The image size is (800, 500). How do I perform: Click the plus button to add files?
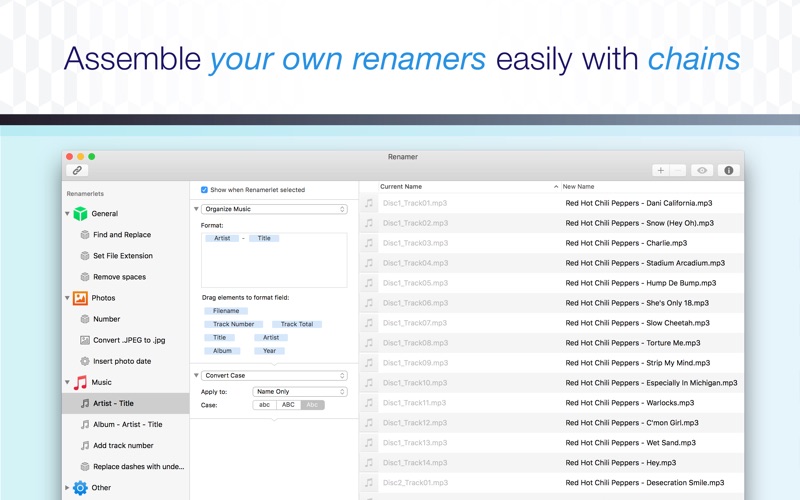pos(661,170)
